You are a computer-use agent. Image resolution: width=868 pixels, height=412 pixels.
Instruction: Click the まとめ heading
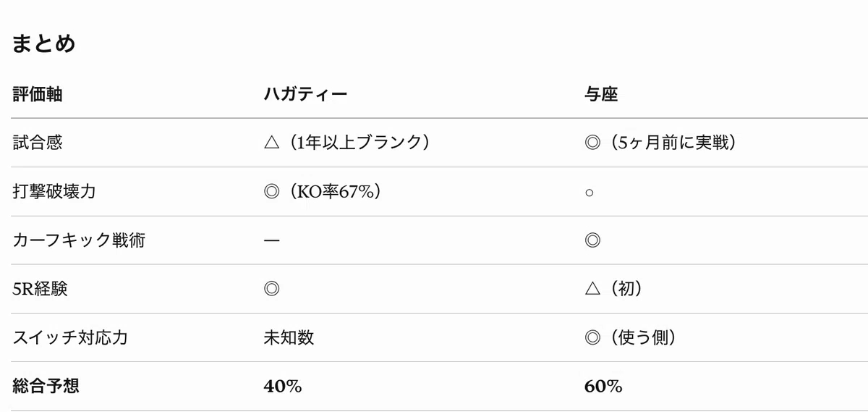(43, 44)
